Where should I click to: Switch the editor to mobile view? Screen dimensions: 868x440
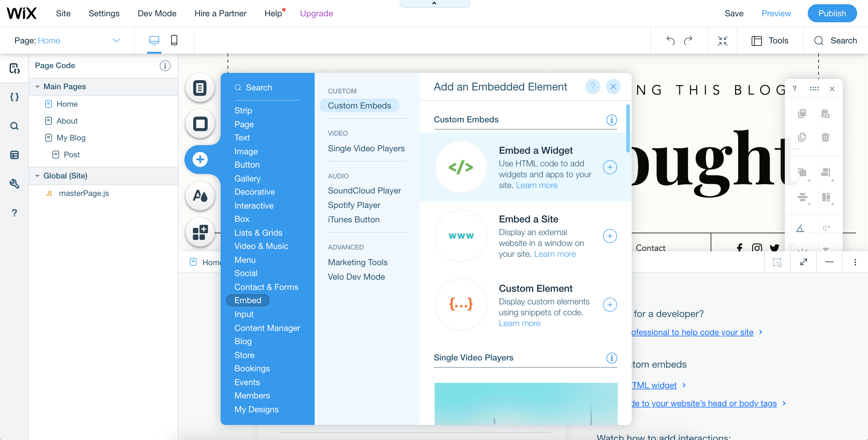174,40
